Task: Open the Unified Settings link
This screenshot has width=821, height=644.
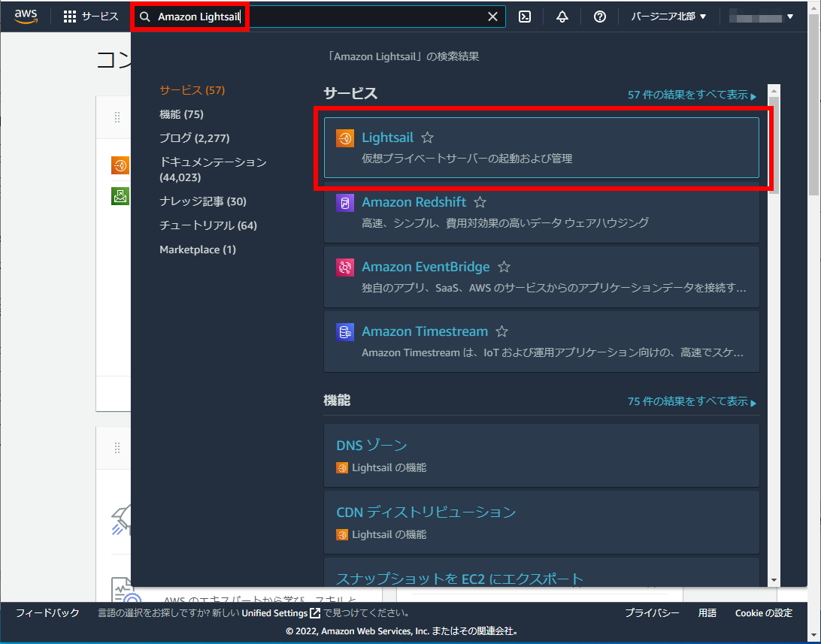Action: point(280,612)
